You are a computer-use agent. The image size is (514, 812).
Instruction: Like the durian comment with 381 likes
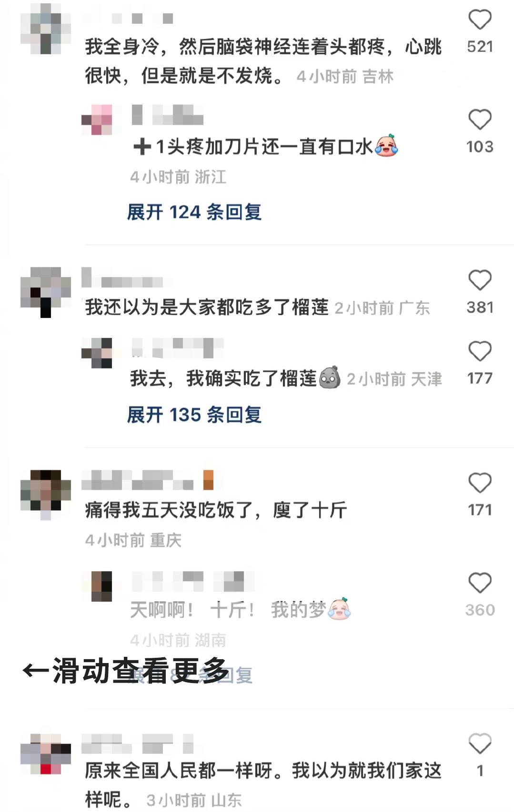480,280
